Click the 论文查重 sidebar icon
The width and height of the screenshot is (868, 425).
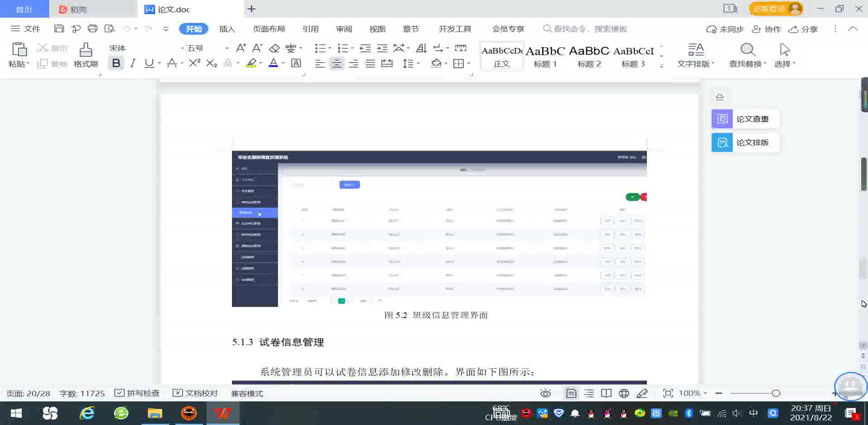[x=722, y=119]
